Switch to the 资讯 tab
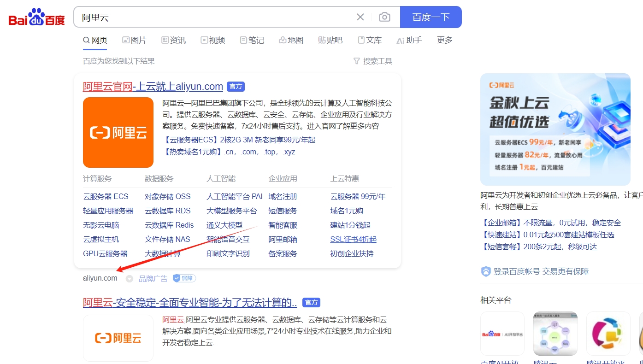 click(x=173, y=40)
